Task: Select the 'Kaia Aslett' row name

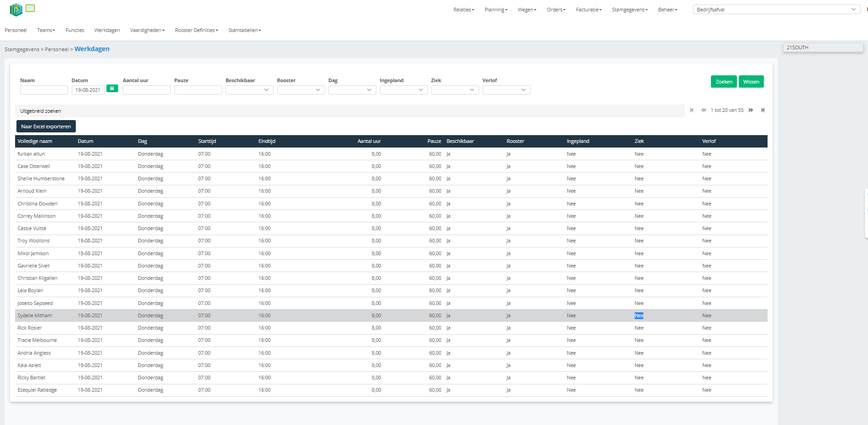Action: click(29, 365)
